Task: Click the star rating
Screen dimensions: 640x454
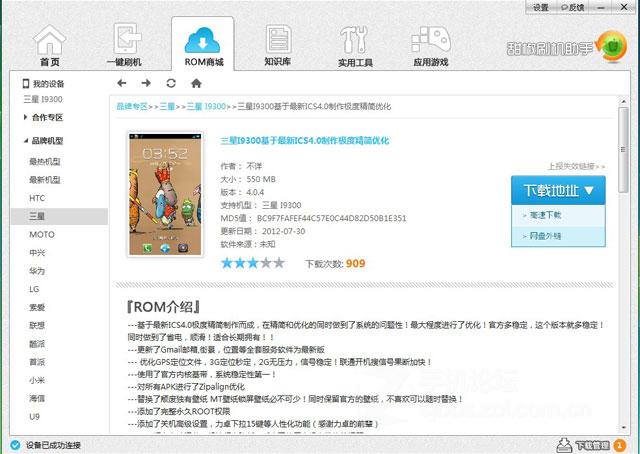Action: (253, 263)
